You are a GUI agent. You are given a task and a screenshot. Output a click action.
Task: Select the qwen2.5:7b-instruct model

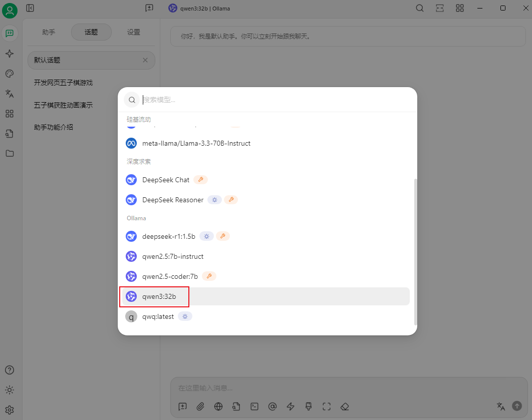[x=265, y=256]
